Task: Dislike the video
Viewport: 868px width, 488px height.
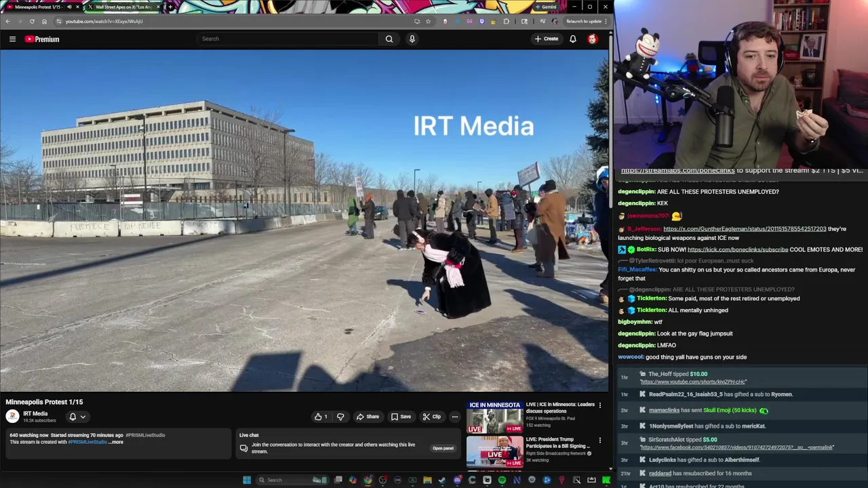Action: point(340,417)
